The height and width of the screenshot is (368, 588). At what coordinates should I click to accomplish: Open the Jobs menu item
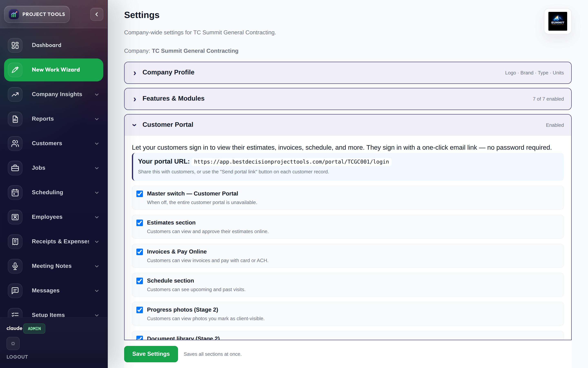(x=54, y=168)
